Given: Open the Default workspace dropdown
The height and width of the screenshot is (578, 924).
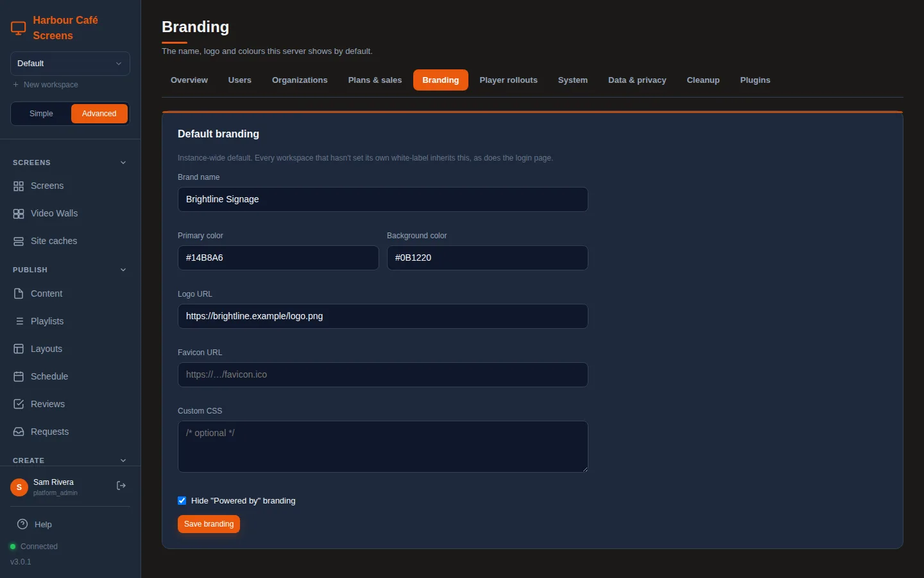Looking at the screenshot, I should pyautogui.click(x=70, y=64).
